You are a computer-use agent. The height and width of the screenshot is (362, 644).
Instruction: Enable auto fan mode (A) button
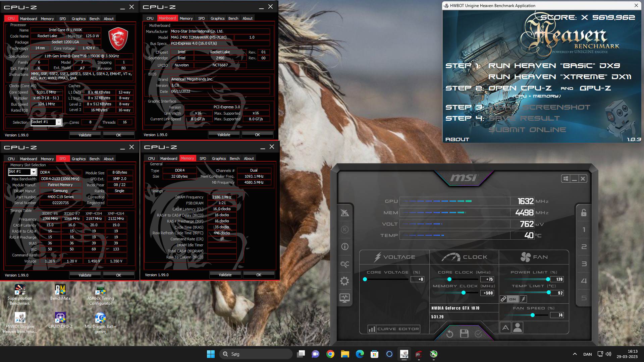click(x=505, y=327)
